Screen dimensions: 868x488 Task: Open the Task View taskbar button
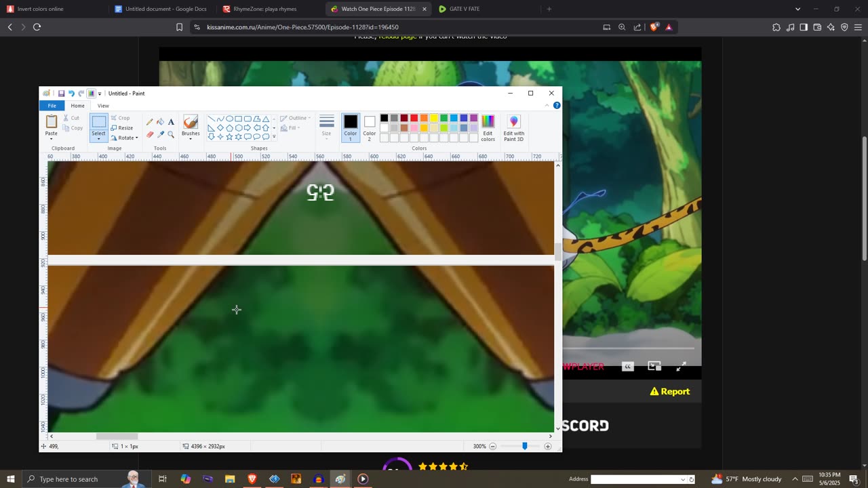coord(163,479)
